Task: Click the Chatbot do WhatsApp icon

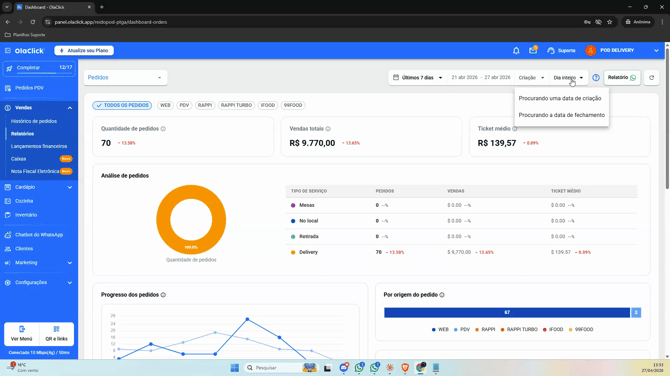Action: [x=8, y=235]
